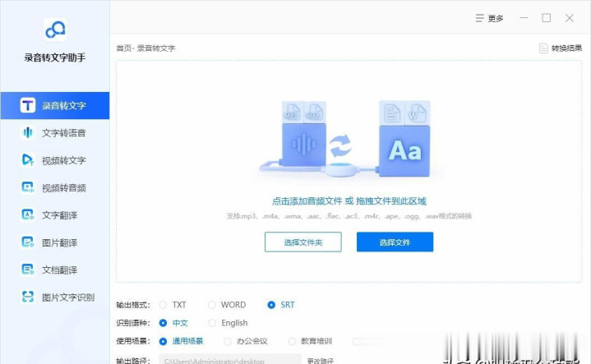Open the 转换结果 document icon
The image size is (591, 364).
point(543,48)
